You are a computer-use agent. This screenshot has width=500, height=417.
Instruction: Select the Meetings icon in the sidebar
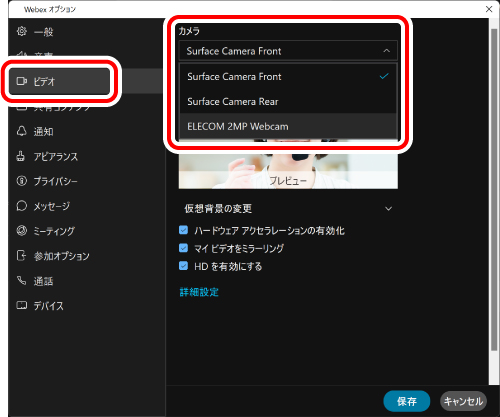click(x=22, y=231)
